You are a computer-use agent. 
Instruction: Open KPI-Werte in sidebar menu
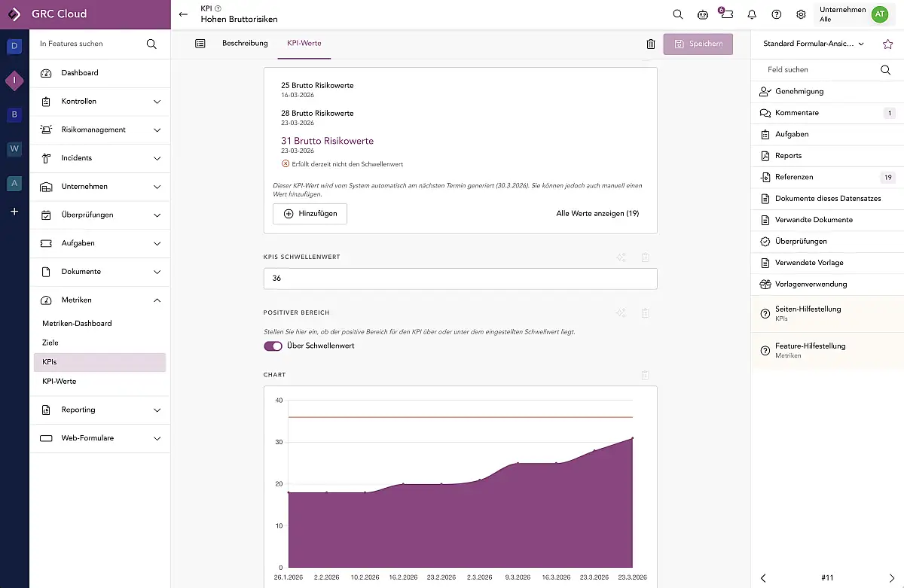[60, 382]
